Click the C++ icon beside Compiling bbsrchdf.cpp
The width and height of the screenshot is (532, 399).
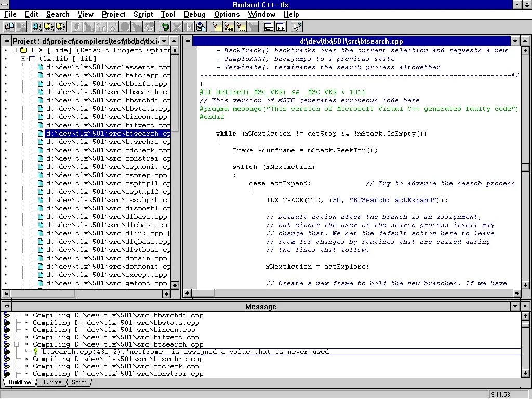pos(6,315)
